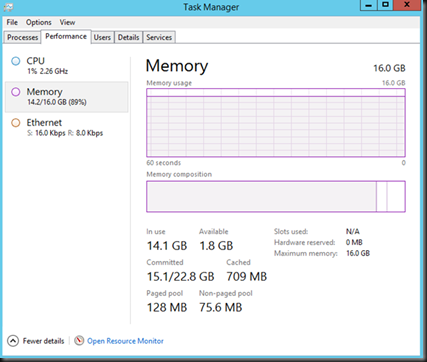Click the Paged pool 128 MB value
The height and width of the screenshot is (362, 427).
(167, 307)
